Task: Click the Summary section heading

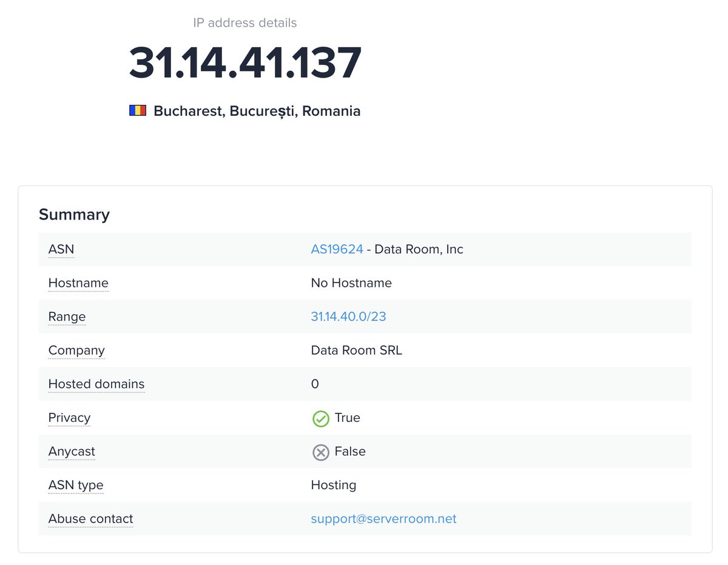Action: pyautogui.click(x=74, y=215)
